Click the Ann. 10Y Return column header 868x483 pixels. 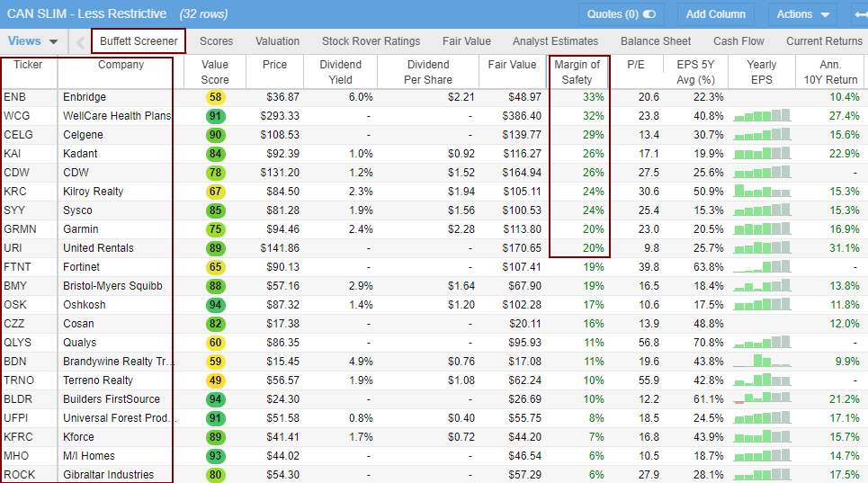click(x=830, y=72)
